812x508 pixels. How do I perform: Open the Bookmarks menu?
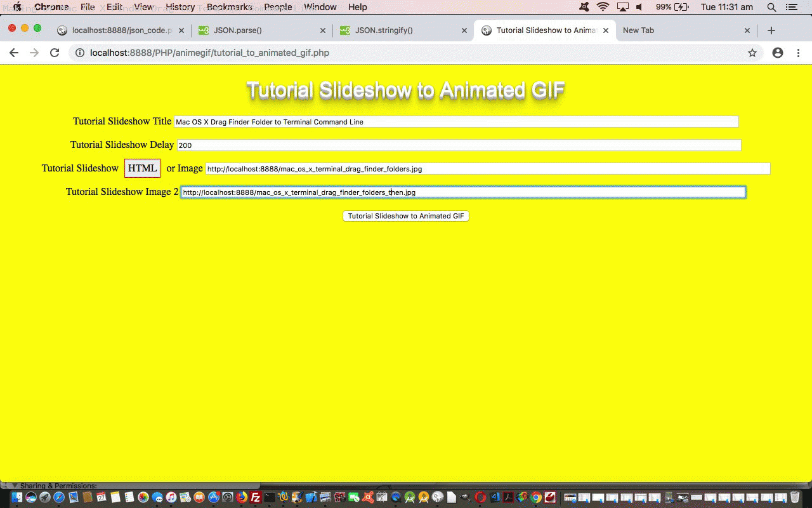pyautogui.click(x=229, y=7)
